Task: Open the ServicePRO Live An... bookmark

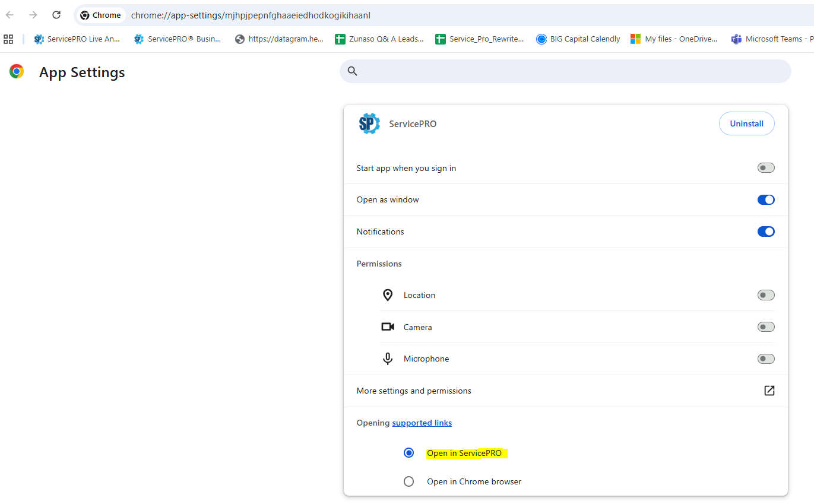Action: click(77, 39)
